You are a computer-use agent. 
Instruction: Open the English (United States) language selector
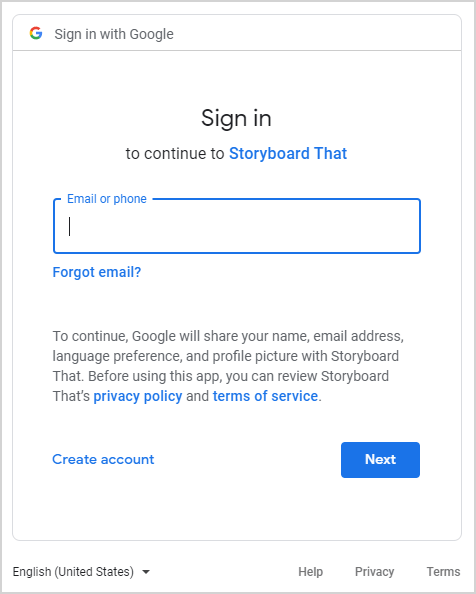81,572
